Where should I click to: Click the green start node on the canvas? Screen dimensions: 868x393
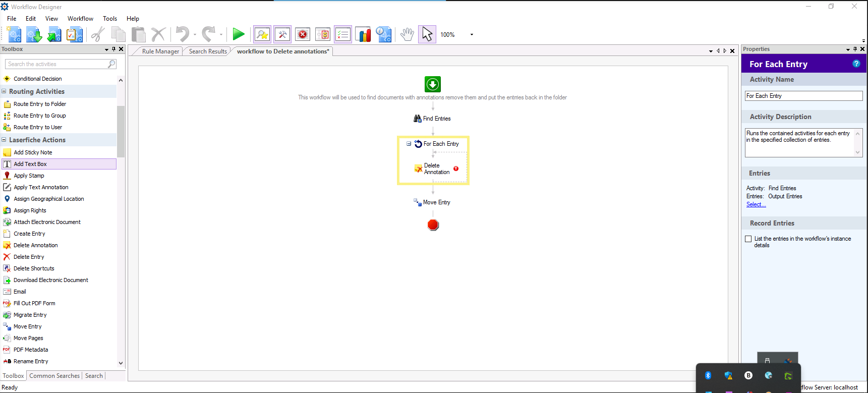tap(433, 84)
